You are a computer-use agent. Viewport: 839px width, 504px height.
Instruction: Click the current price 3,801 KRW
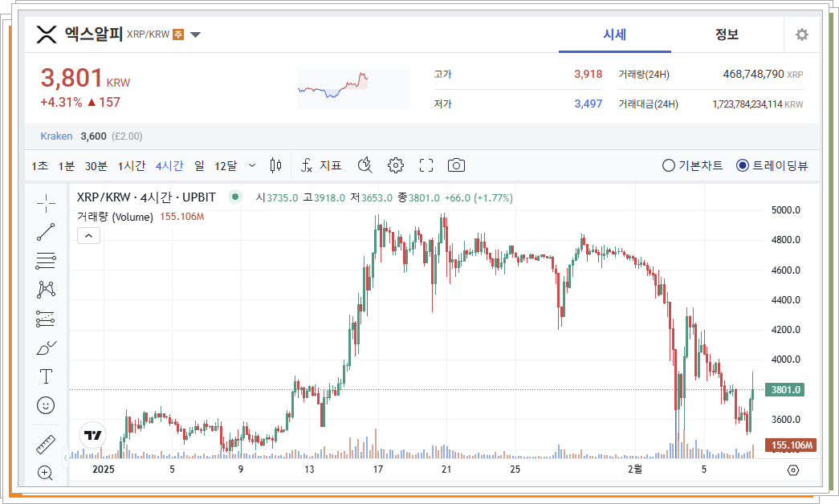(x=86, y=79)
